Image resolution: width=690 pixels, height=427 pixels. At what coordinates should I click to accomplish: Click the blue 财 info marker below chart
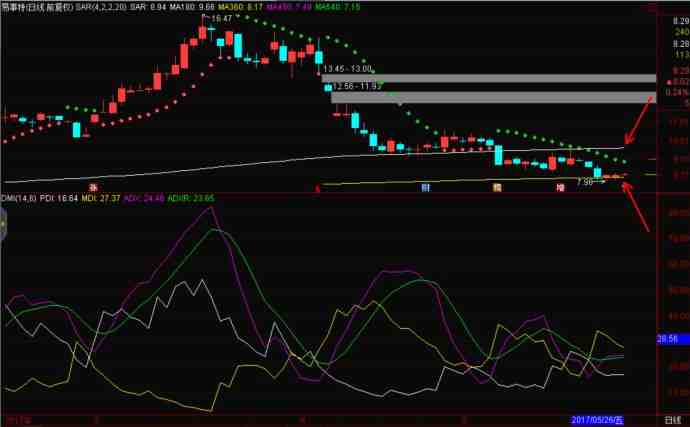[426, 188]
